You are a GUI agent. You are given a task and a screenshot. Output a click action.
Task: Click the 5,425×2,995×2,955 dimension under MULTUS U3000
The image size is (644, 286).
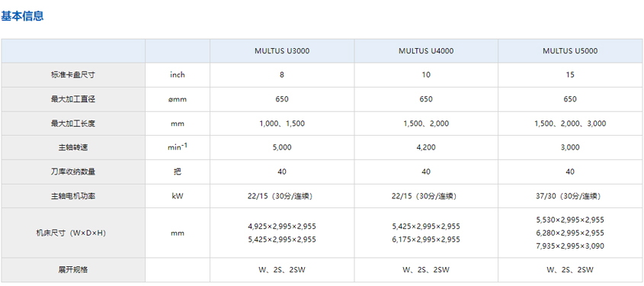point(282,239)
